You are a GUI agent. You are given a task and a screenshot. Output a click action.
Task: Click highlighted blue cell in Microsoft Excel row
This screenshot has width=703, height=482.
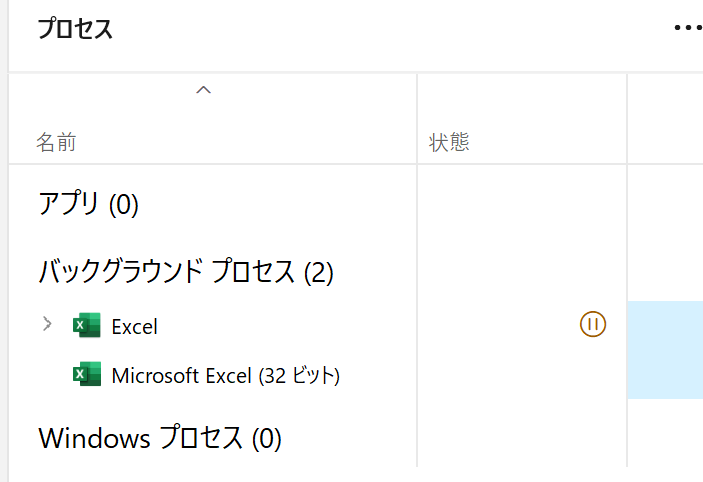point(665,375)
